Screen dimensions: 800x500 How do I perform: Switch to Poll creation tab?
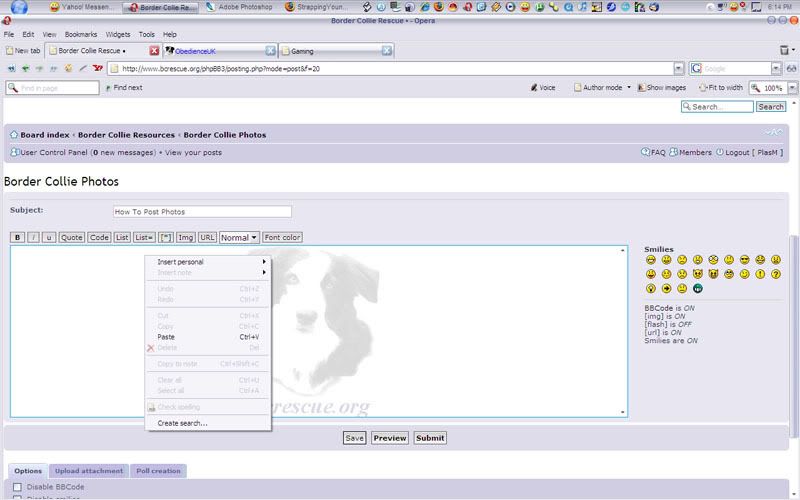point(158,471)
